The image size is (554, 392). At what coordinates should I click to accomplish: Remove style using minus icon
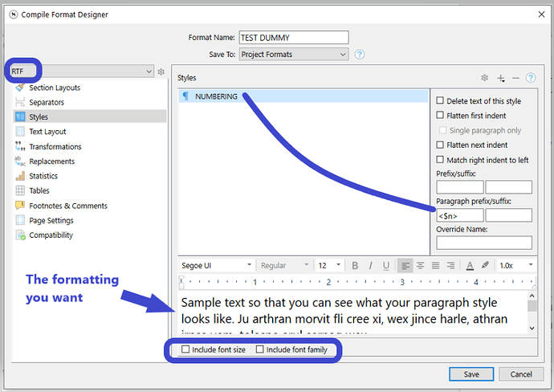pyautogui.click(x=515, y=78)
